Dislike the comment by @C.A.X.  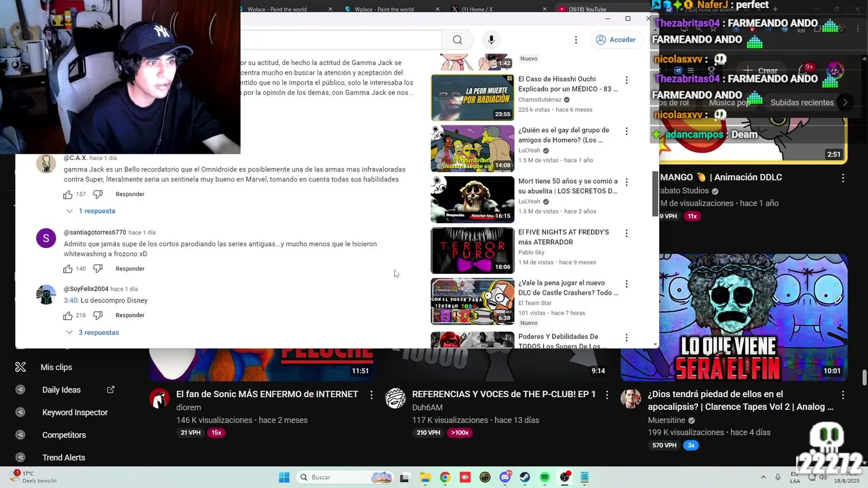click(x=98, y=195)
